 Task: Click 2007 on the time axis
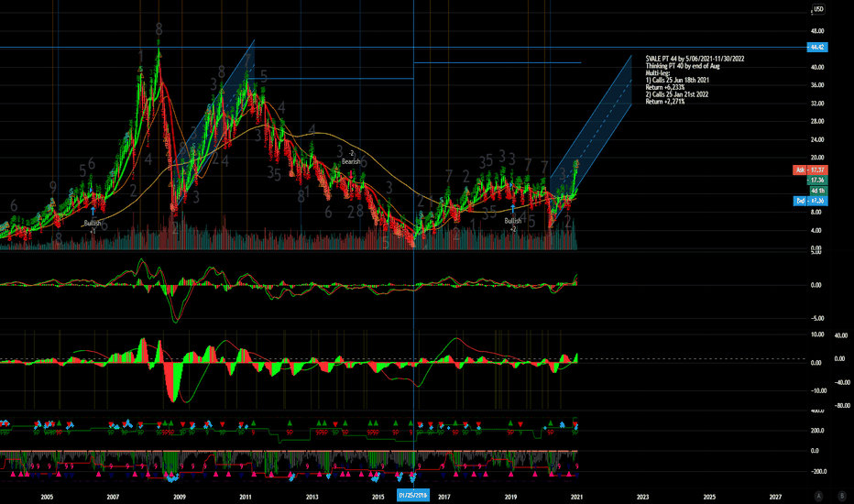click(113, 497)
